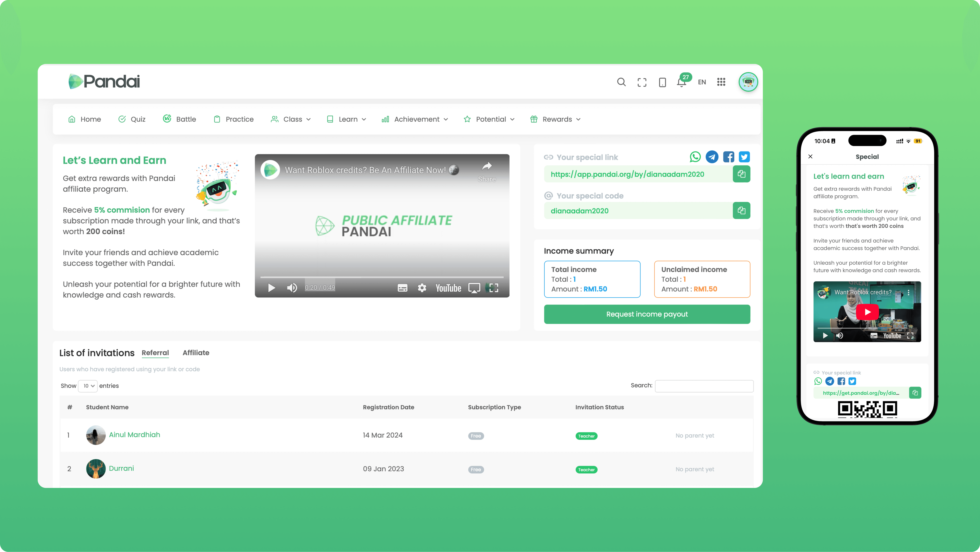Open Ainul Mardhiah student link

pyautogui.click(x=134, y=434)
